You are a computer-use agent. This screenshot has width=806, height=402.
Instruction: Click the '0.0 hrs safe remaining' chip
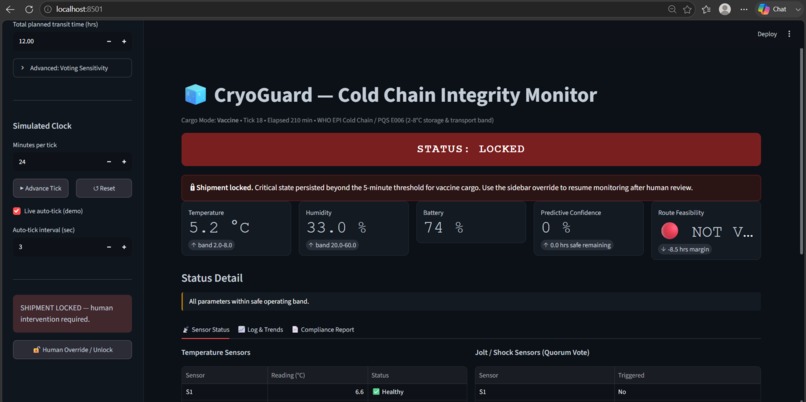[x=577, y=245]
